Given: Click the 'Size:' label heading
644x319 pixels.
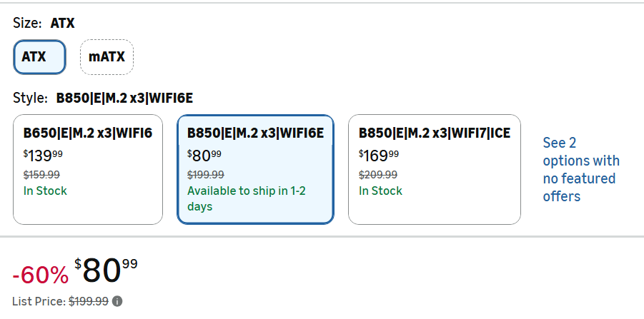Looking at the screenshot, I should coord(28,24).
